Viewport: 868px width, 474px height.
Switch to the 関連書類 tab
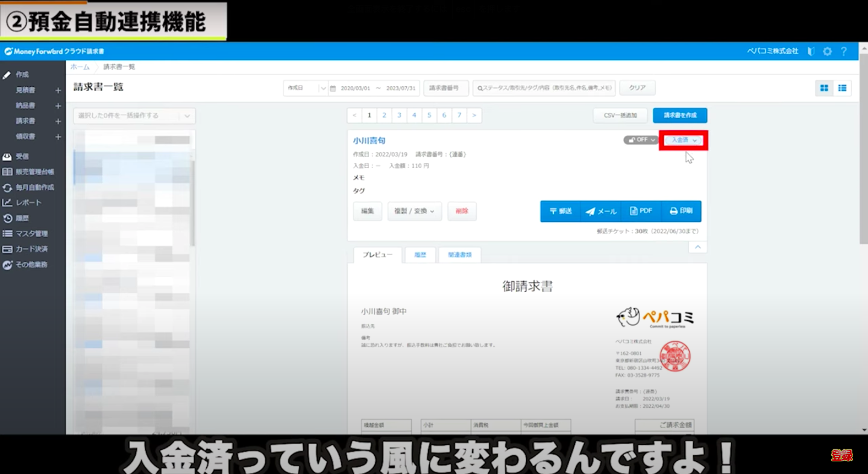[x=459, y=255]
